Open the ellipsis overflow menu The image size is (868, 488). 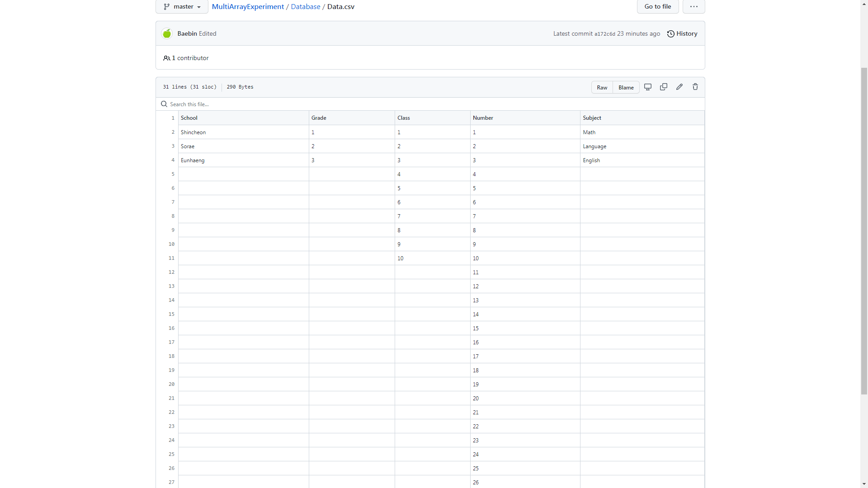pos(693,7)
